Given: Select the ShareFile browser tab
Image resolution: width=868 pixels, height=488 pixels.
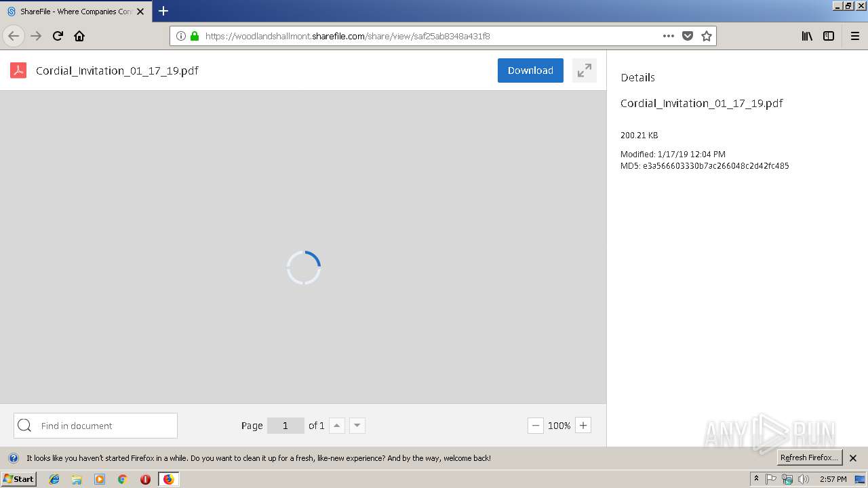Looking at the screenshot, I should [75, 12].
